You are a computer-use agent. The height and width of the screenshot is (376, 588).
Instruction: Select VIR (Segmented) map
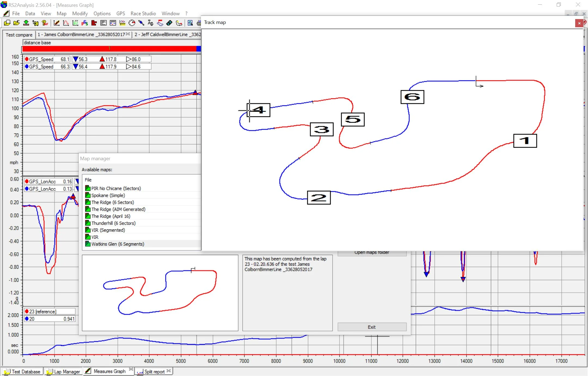point(108,230)
